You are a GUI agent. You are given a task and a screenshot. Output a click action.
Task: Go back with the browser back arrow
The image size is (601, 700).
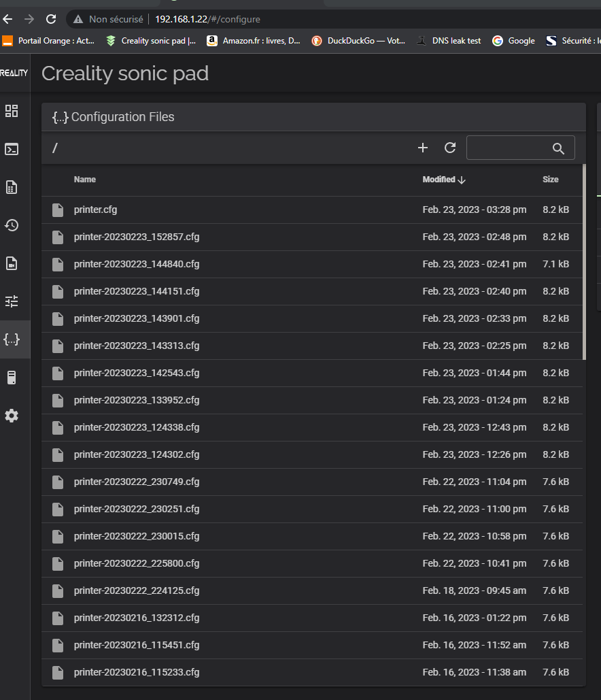tap(7, 19)
